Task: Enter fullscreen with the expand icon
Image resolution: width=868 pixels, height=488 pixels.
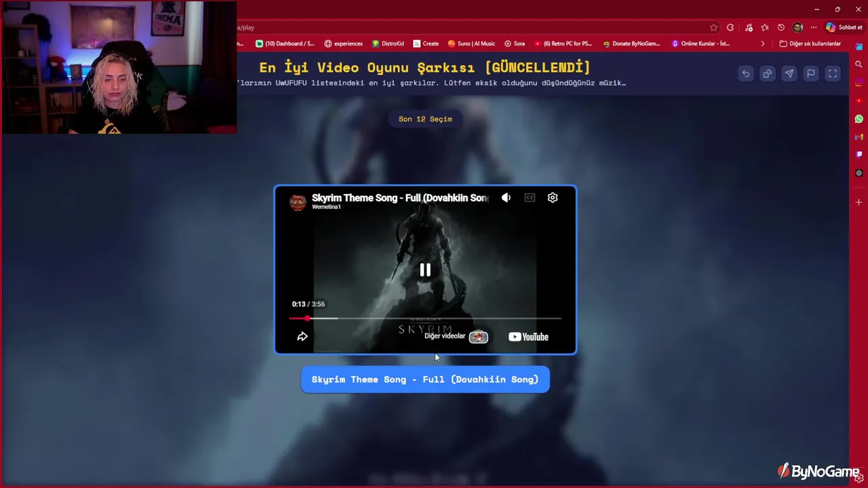Action: (x=833, y=74)
